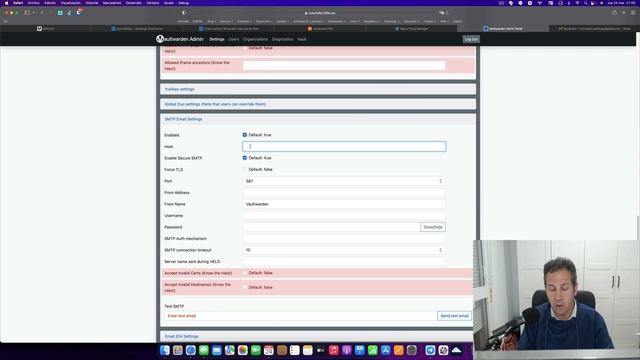The image size is (640, 360).
Task: Open the Apple menu
Action: point(6,3)
